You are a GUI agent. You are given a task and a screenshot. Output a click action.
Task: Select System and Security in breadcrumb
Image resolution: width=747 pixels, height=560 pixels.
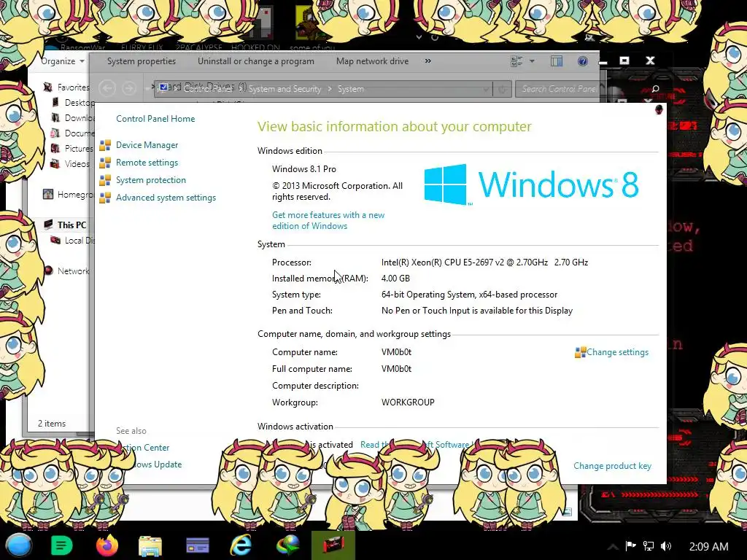click(285, 89)
